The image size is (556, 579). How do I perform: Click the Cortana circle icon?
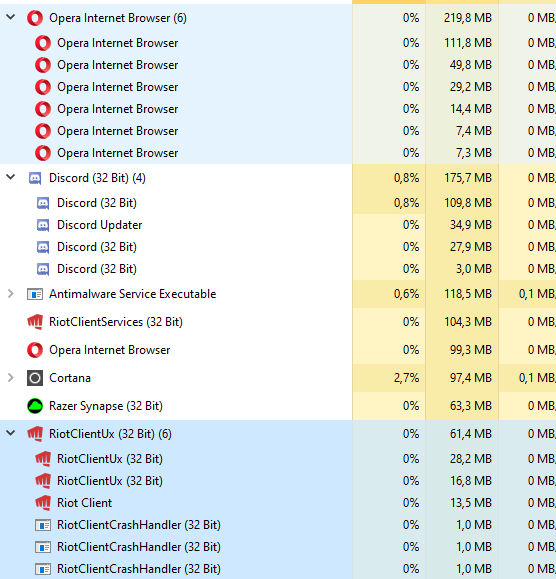pyautogui.click(x=35, y=378)
